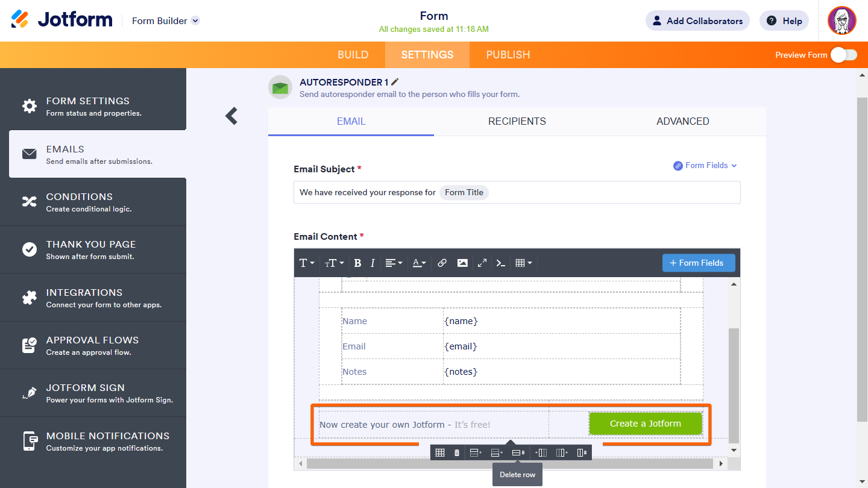Click the 'All changes saved at 11:18 AM' status

pos(434,29)
